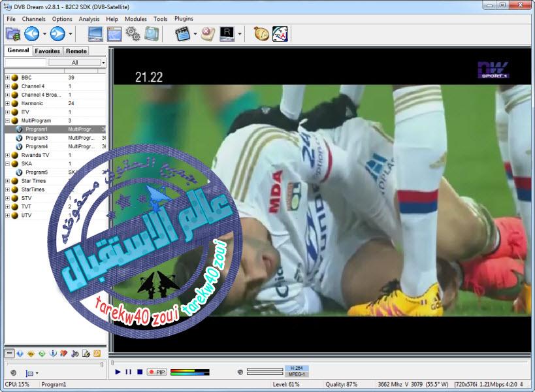Open dropdown arrow next to previous channel button
The image size is (535, 392).
(44, 34)
